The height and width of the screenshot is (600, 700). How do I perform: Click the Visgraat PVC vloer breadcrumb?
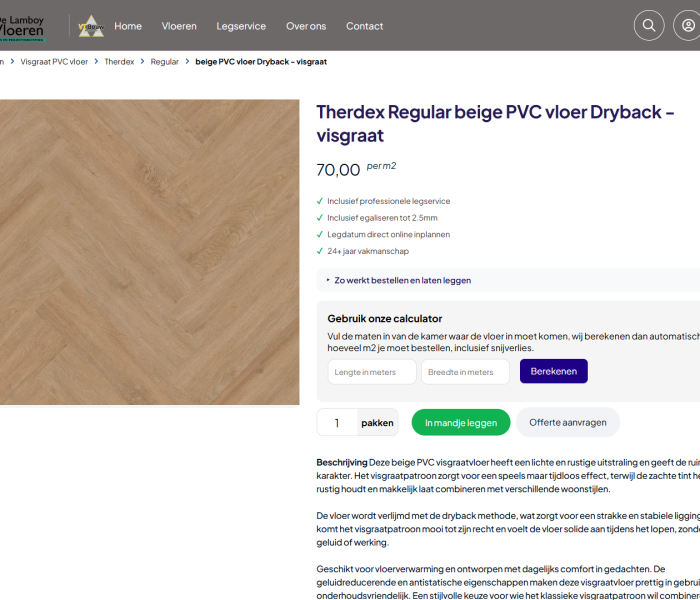click(52, 62)
